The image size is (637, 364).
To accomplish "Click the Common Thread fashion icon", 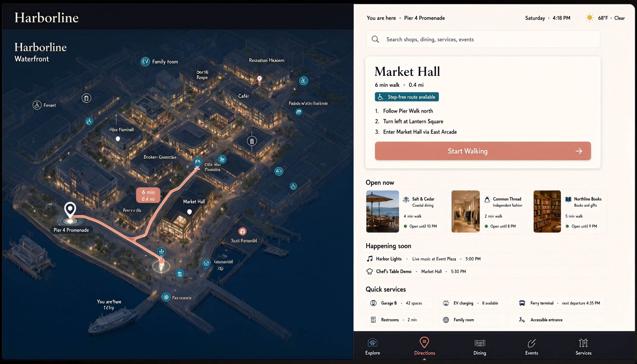I will 487,199.
